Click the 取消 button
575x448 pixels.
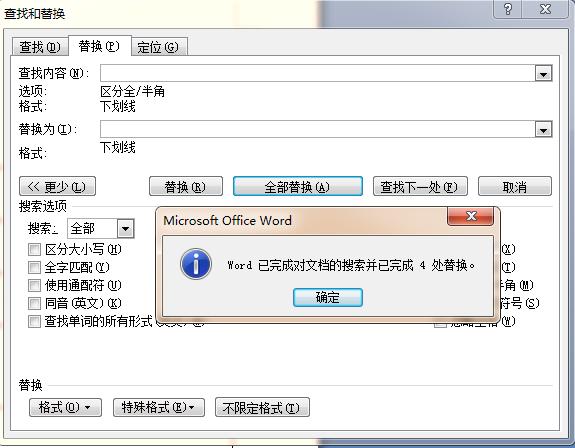click(514, 187)
